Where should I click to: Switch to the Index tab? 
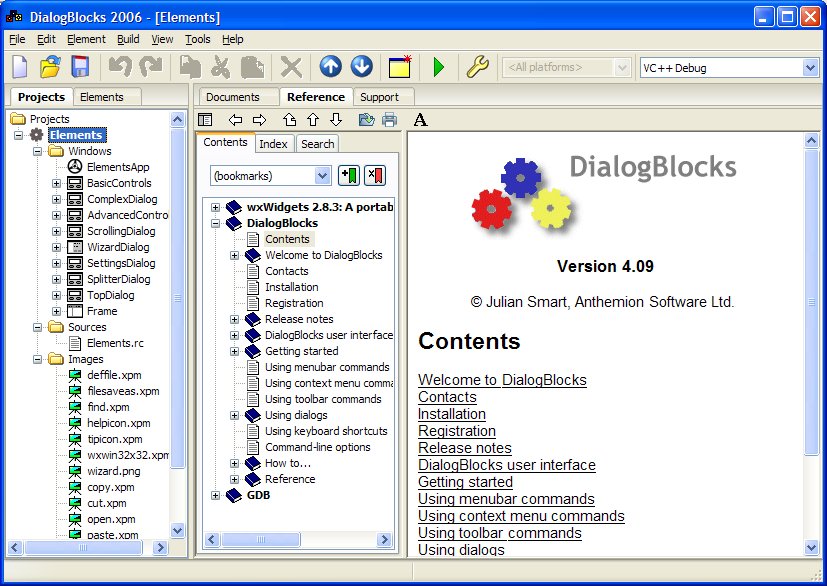click(274, 144)
